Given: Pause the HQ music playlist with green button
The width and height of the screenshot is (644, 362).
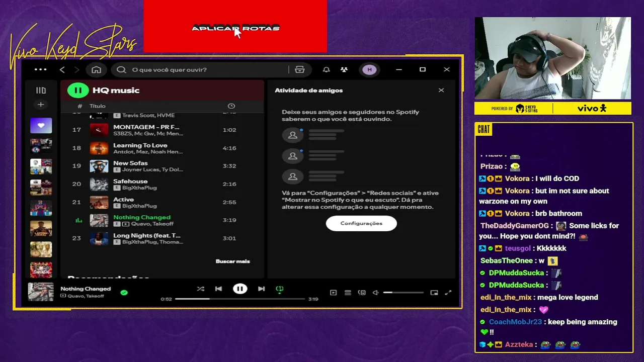Looking at the screenshot, I should point(78,90).
